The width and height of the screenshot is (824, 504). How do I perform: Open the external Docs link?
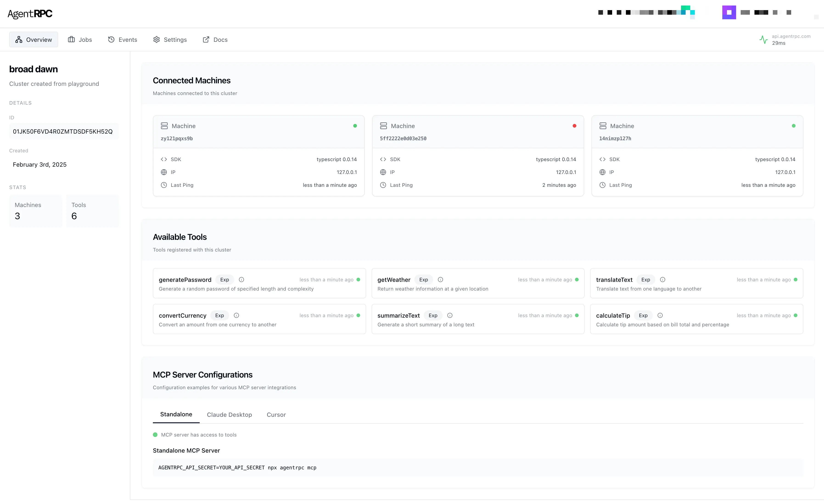point(215,39)
